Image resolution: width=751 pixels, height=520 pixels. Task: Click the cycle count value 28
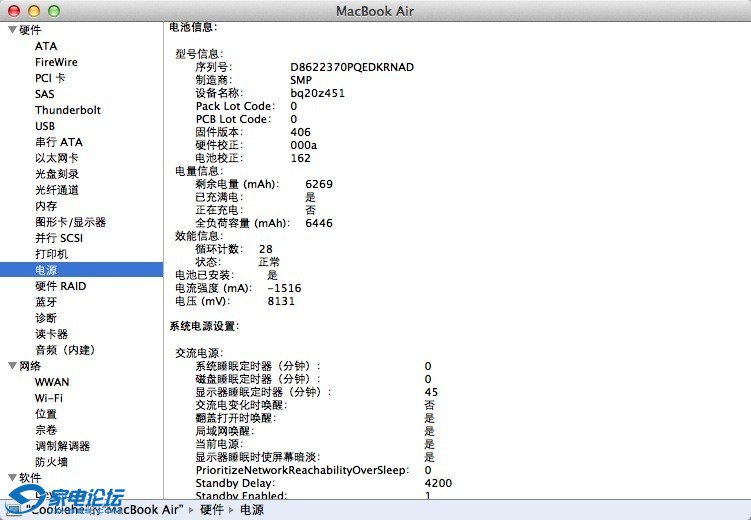point(266,249)
